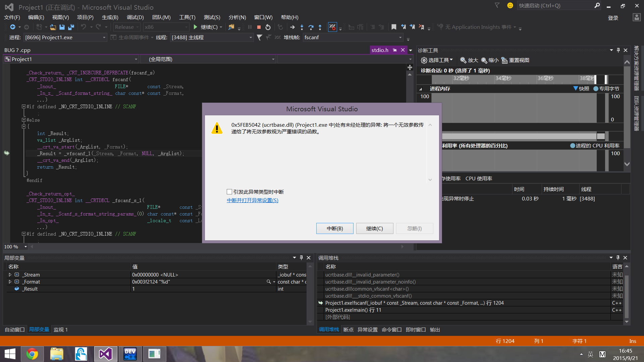Toggle Snapshot series in Process Memory
The width and height of the screenshot is (644, 362).
(x=581, y=88)
